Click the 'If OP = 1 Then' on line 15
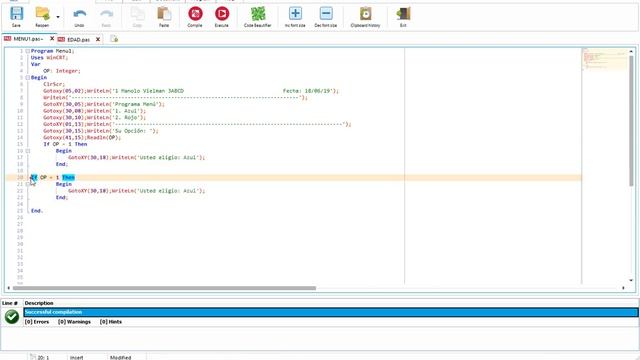Viewport: 640px width, 360px height. 65,144
